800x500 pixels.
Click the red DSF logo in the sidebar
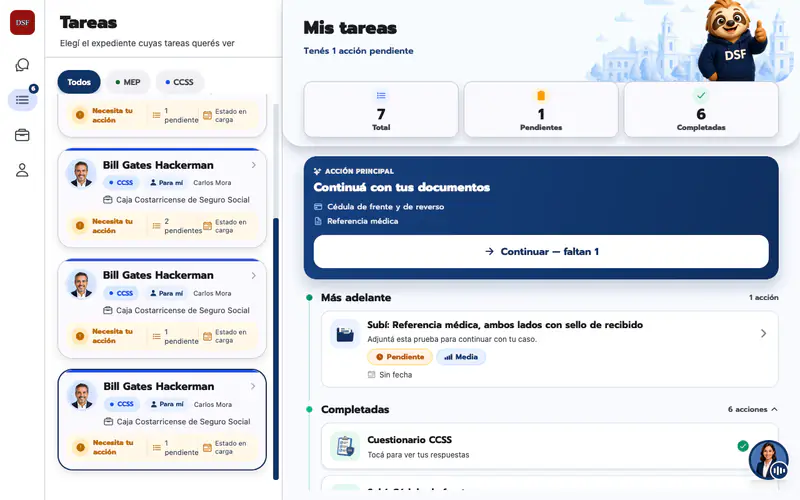(x=22, y=22)
